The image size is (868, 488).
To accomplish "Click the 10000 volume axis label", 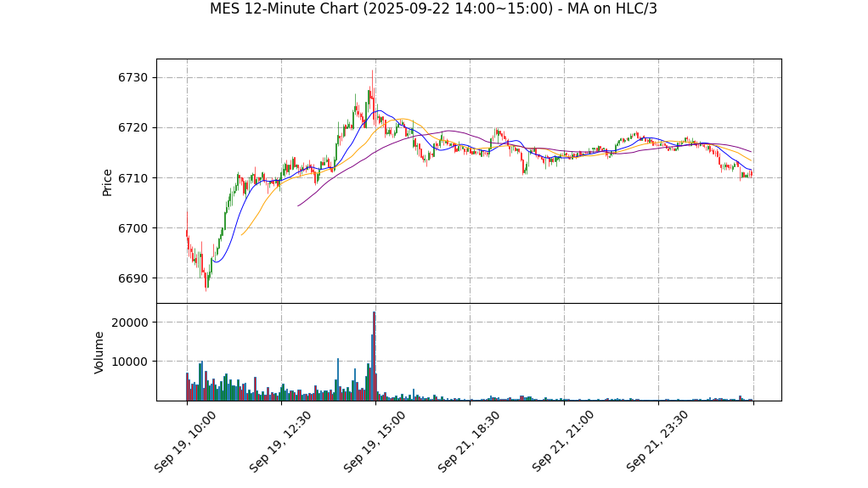I will tap(130, 362).
